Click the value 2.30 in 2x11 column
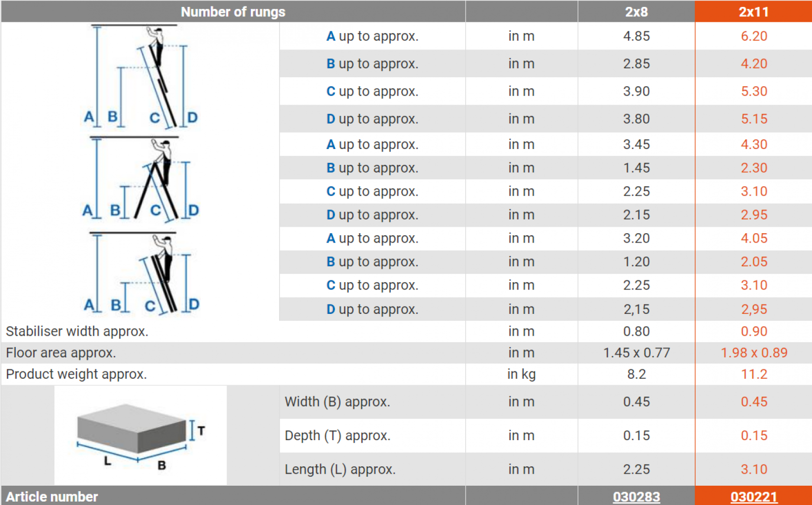 [754, 168]
